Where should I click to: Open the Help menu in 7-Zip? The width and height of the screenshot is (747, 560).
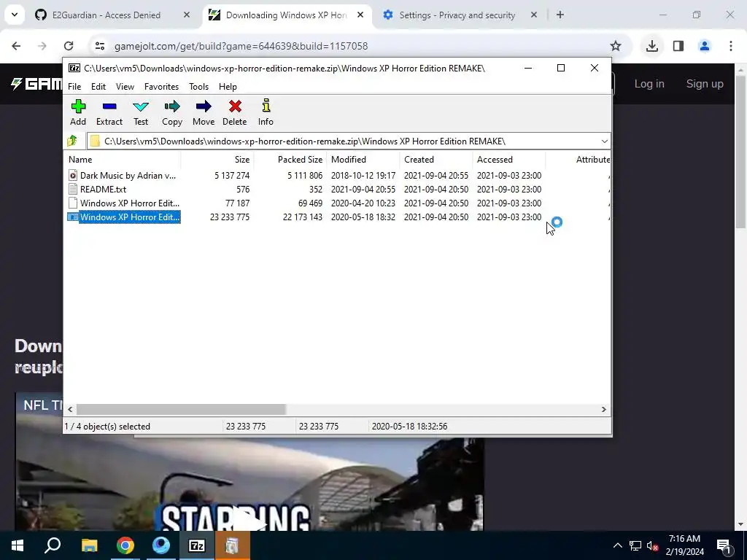228,87
